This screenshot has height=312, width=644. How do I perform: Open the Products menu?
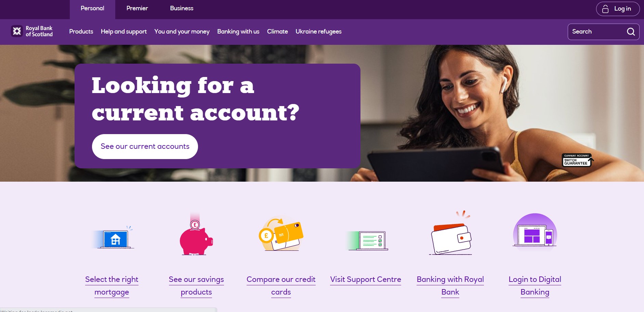81,31
